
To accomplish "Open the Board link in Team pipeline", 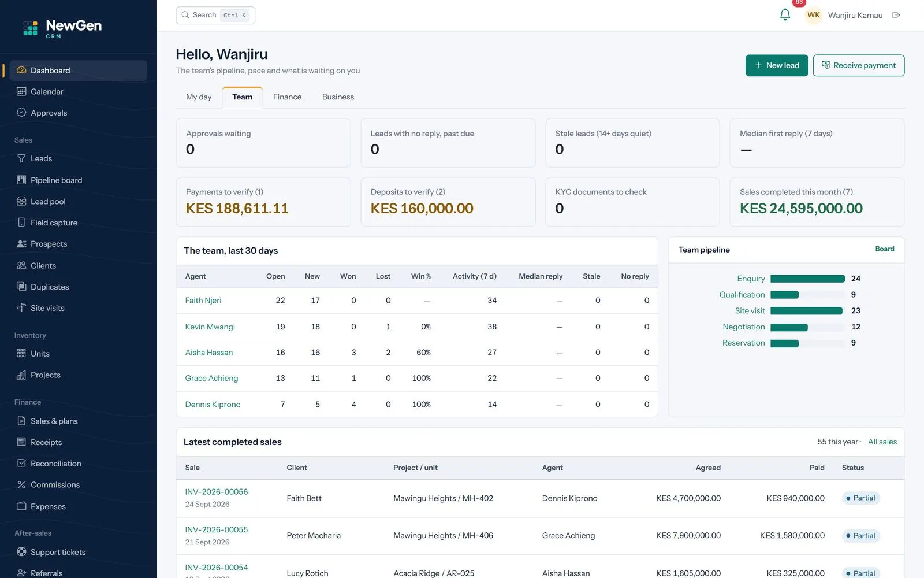I will click(884, 249).
